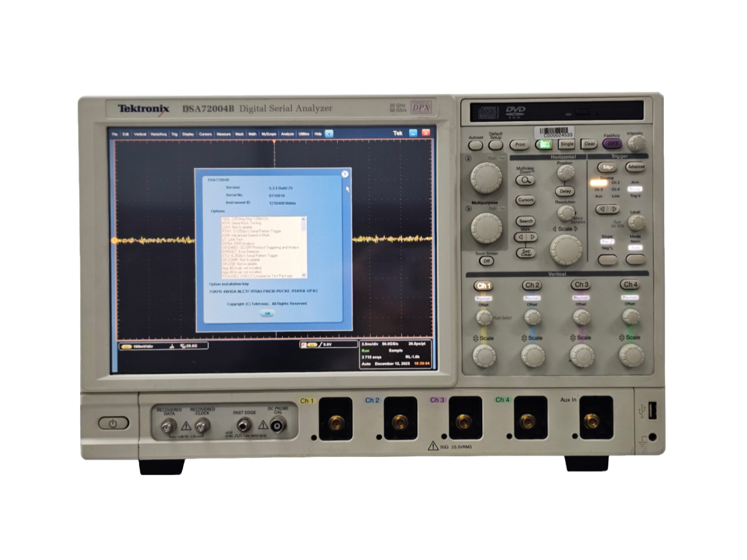This screenshot has width=747, height=560.
Task: Click Multipurpose knob b
Action: tap(487, 228)
